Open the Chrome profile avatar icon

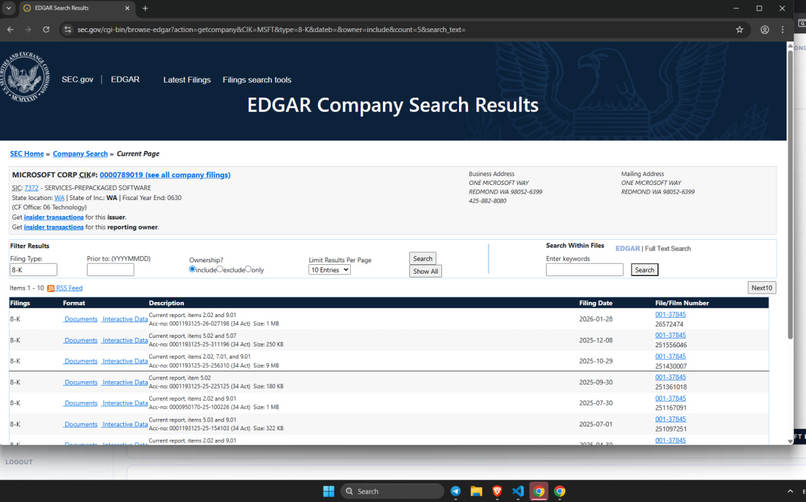tap(765, 30)
